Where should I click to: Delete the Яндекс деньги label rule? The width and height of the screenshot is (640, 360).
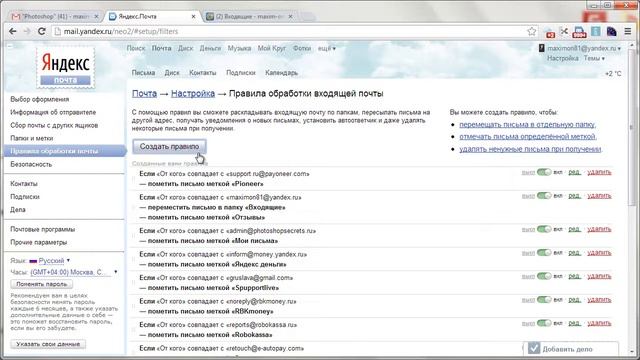(x=599, y=253)
